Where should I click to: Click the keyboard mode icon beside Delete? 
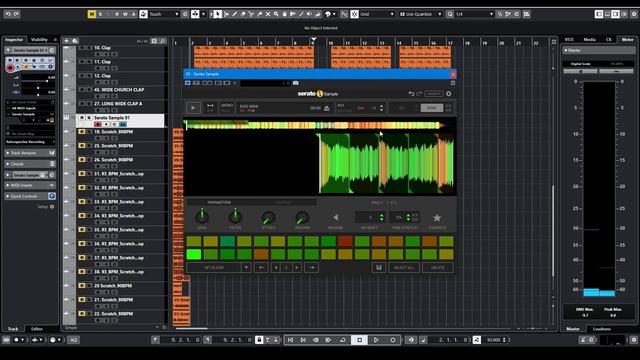379,267
